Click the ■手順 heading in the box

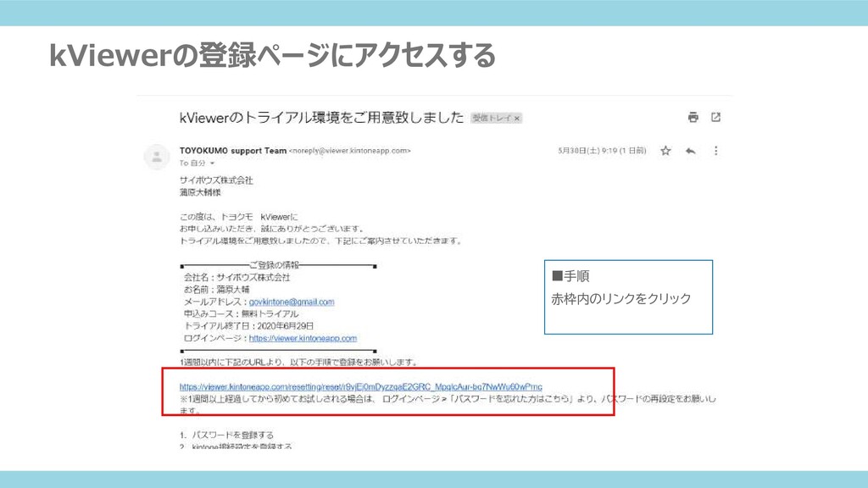point(570,275)
